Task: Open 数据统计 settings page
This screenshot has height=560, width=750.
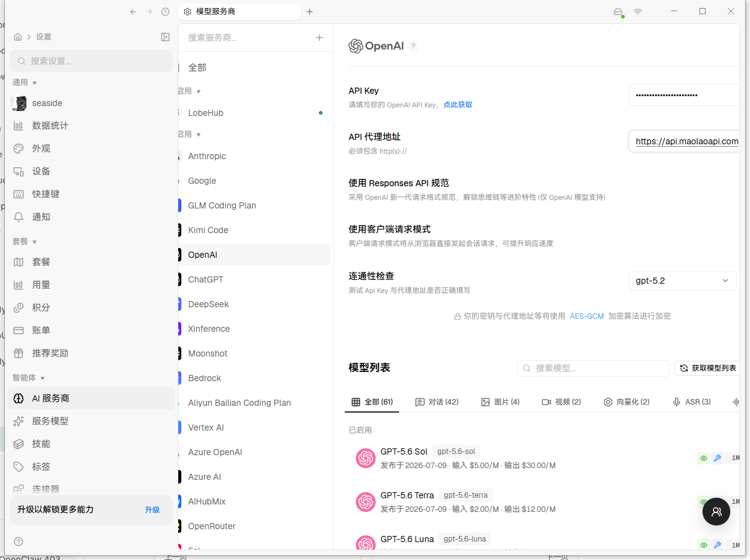Action: point(91,126)
